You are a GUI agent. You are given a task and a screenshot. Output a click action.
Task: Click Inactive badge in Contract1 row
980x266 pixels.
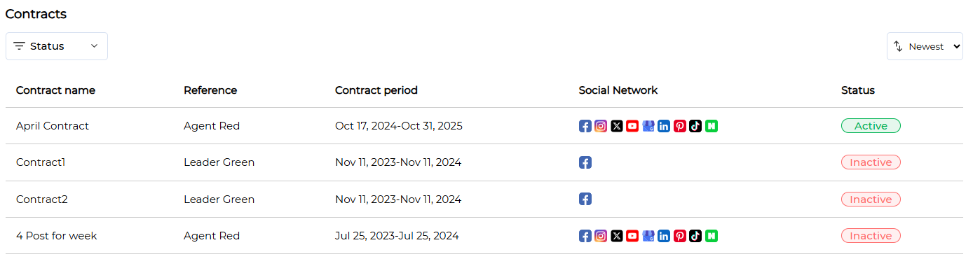871,162
